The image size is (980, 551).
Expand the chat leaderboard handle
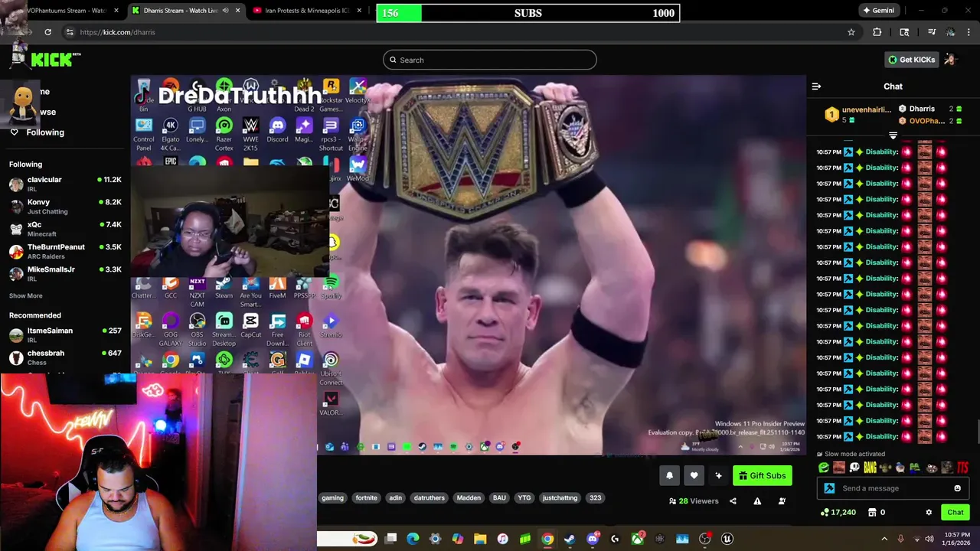[x=893, y=135]
